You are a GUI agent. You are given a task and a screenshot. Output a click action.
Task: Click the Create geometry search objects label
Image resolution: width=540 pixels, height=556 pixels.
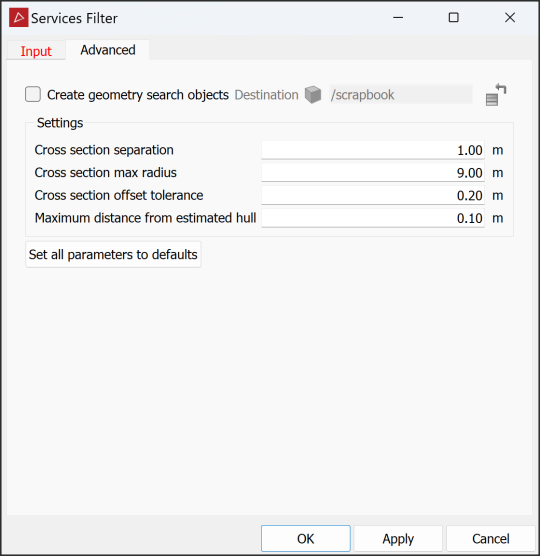point(138,95)
